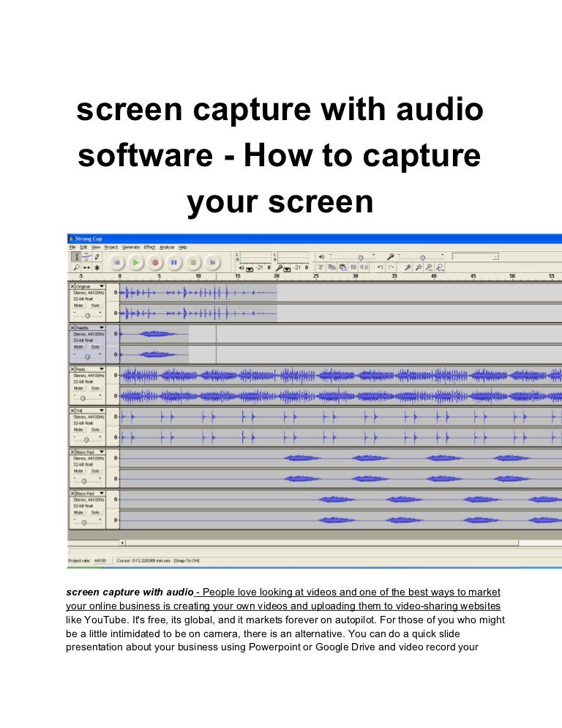Solo the Pads track

click(x=95, y=388)
